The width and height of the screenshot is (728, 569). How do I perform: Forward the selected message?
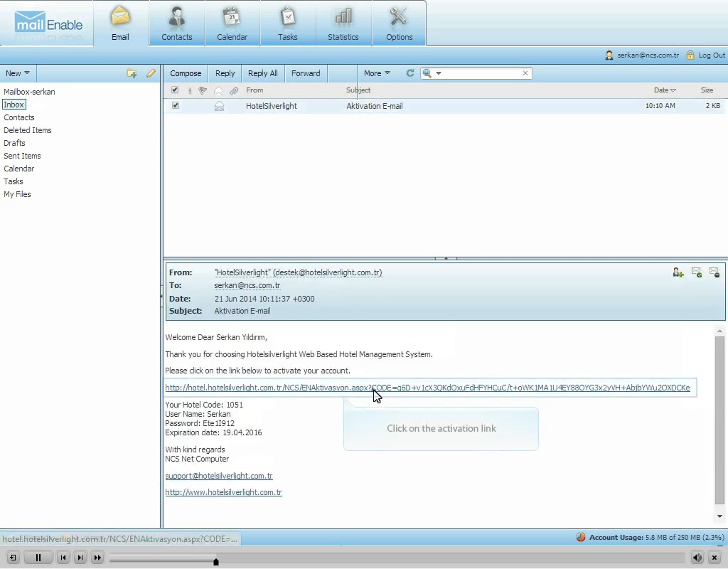(306, 73)
